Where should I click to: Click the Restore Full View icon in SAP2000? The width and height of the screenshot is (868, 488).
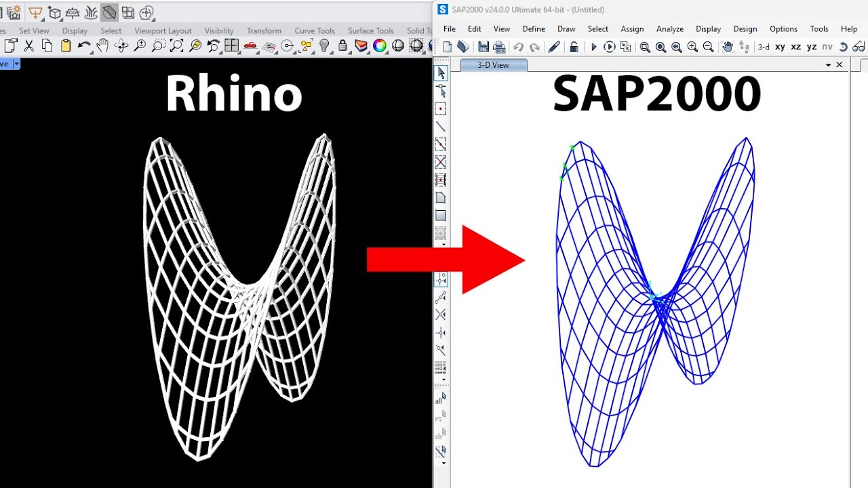[x=661, y=47]
